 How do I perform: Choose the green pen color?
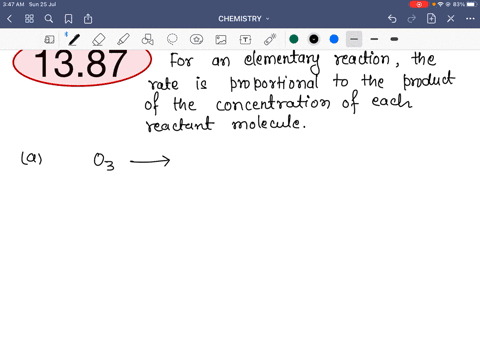click(294, 39)
